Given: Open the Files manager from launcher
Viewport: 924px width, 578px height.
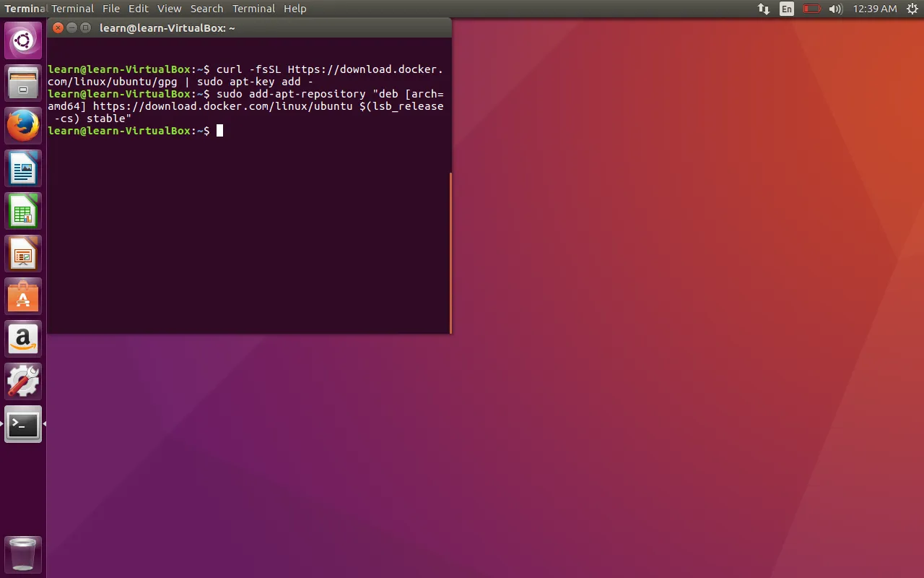Looking at the screenshot, I should point(23,83).
